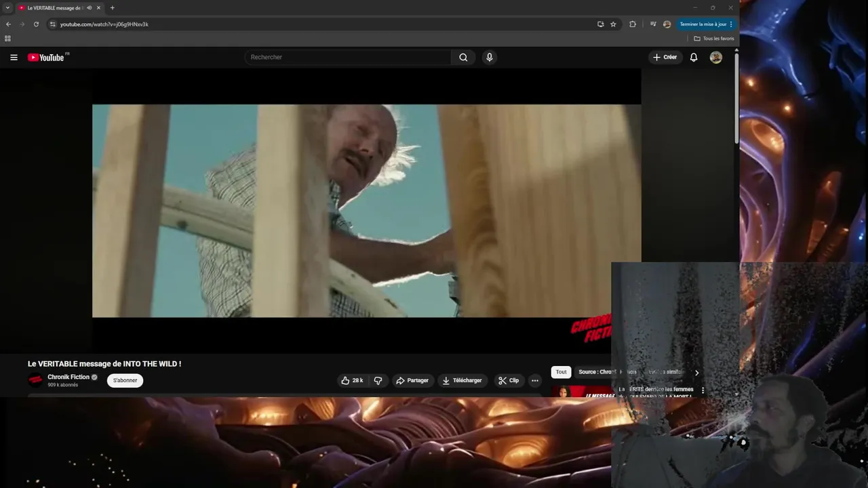Open the apps grid in bookmarks bar
This screenshot has width=868, height=488.
point(7,39)
